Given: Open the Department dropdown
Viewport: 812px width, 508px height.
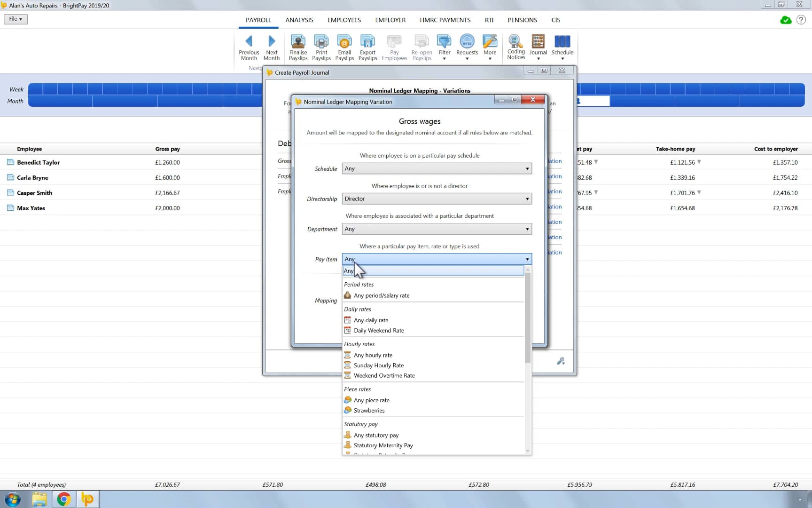Looking at the screenshot, I should (x=436, y=229).
